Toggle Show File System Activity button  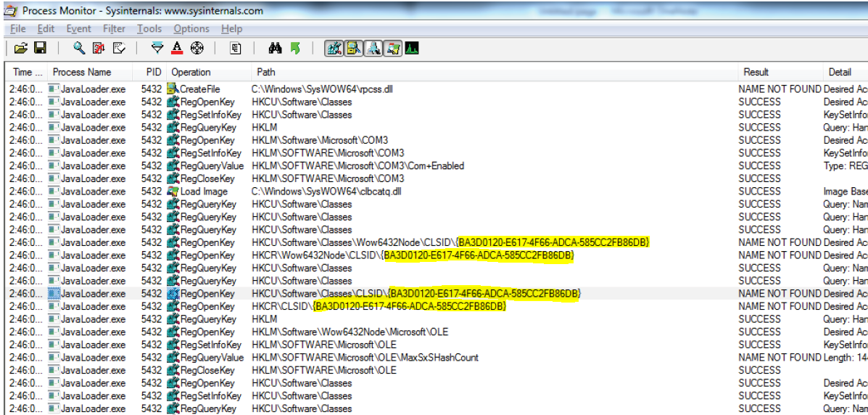[353, 49]
